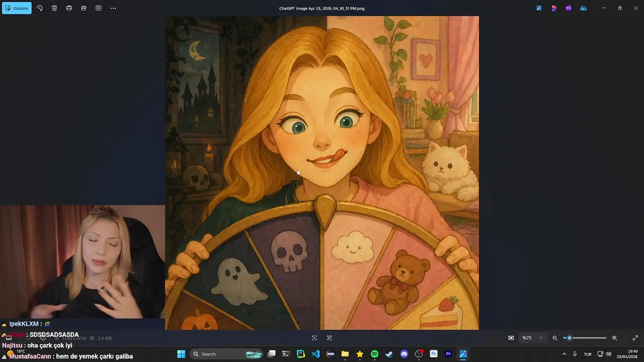The width and height of the screenshot is (644, 362).
Task: Open Visual Studio Code from taskbar
Action: point(315,354)
